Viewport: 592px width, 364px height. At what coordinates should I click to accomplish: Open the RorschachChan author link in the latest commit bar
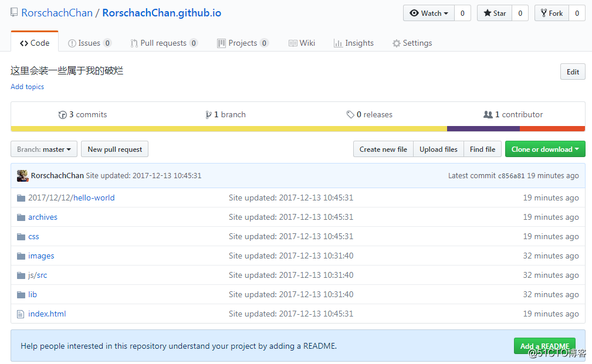(x=57, y=176)
